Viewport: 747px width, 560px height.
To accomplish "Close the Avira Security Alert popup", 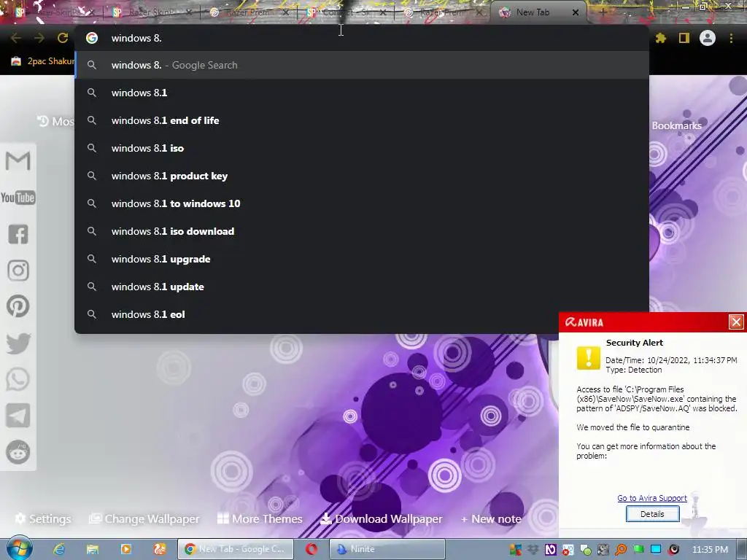I will pyautogui.click(x=735, y=322).
